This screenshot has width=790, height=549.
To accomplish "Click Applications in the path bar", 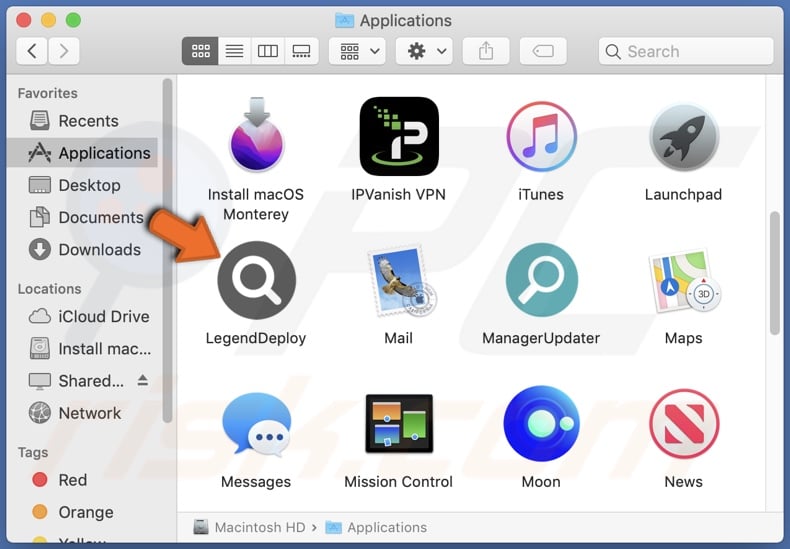I will (376, 527).
